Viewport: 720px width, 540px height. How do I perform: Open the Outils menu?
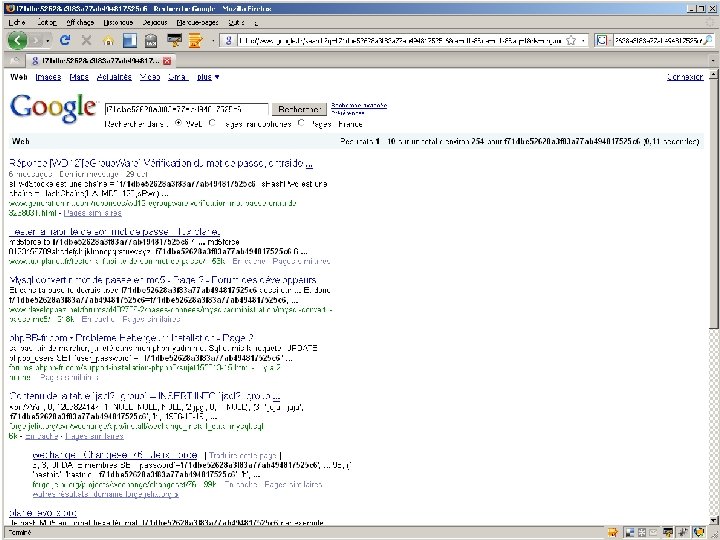(236, 22)
